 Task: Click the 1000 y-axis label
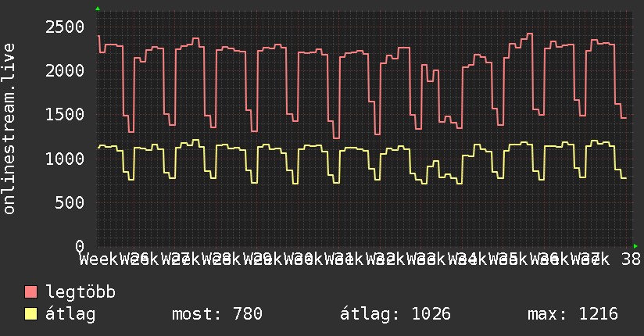65,159
